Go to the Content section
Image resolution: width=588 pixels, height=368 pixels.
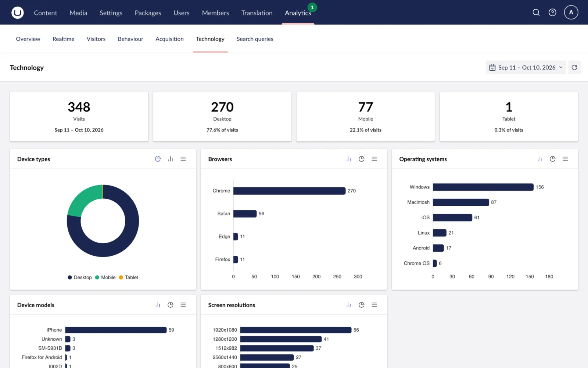[46, 13]
